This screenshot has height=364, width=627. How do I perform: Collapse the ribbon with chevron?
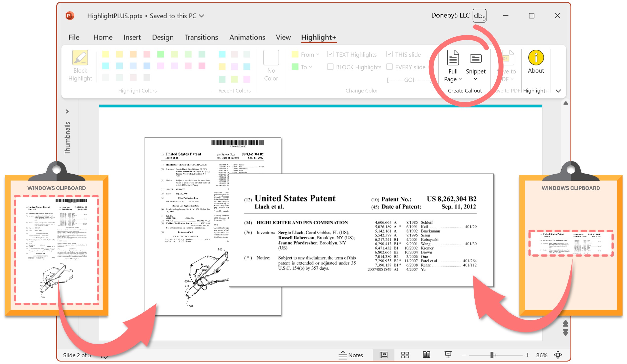558,91
